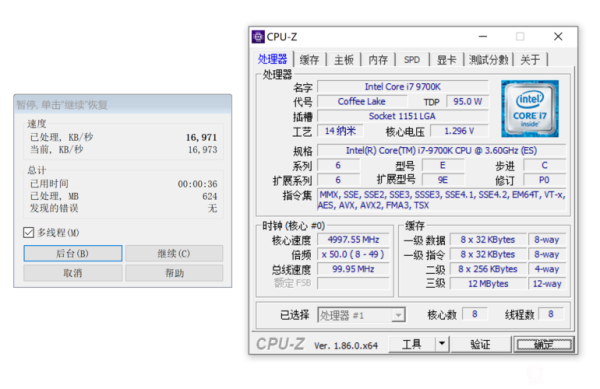Click the Coffee Lake code name field
The width and height of the screenshot is (600, 389).
pyautogui.click(x=362, y=101)
